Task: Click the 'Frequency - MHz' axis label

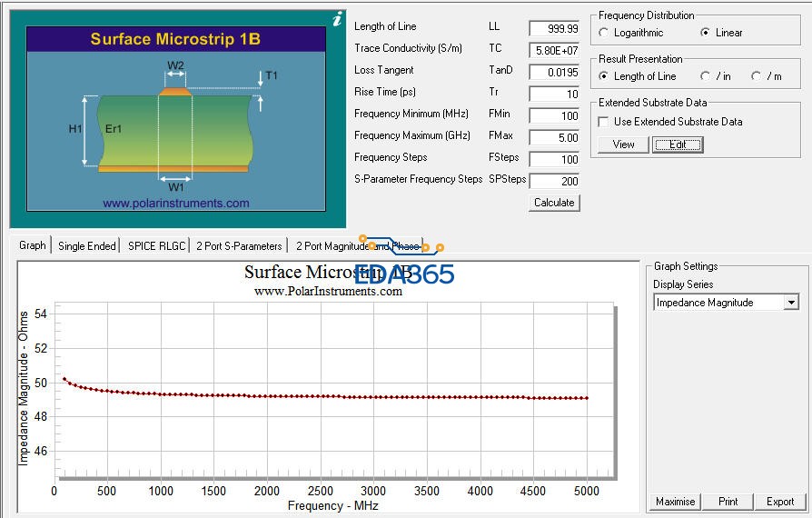Action: pos(333,505)
